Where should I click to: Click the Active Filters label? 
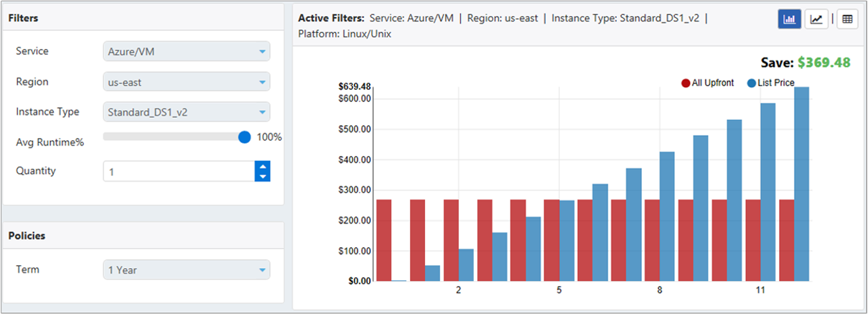(331, 18)
